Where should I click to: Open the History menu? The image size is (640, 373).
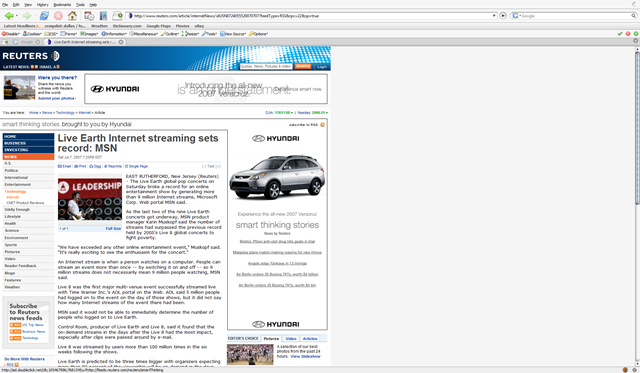tap(42, 4)
